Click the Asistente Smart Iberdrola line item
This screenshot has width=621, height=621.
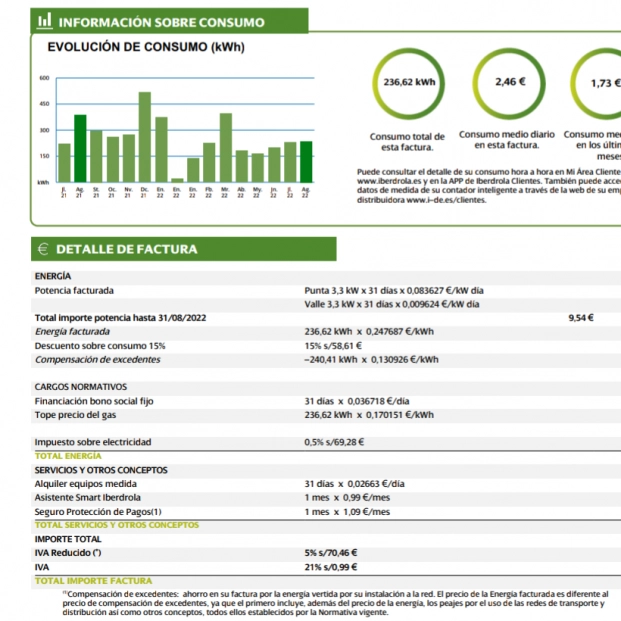pyautogui.click(x=87, y=497)
